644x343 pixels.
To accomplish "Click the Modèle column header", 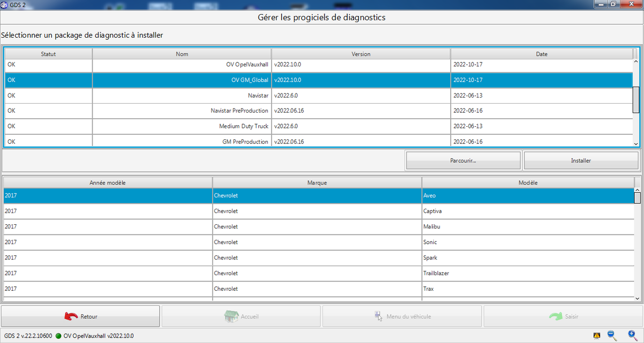I will tap(528, 183).
